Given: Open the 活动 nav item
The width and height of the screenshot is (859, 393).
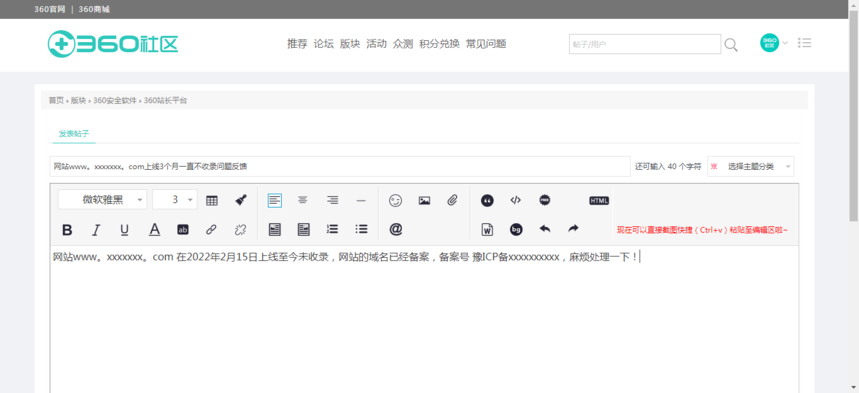Looking at the screenshot, I should (x=376, y=44).
